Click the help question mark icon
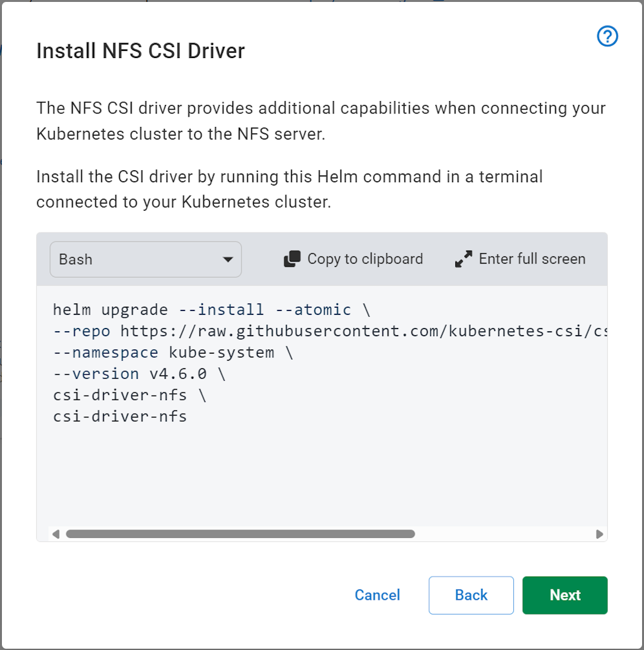 click(x=606, y=37)
